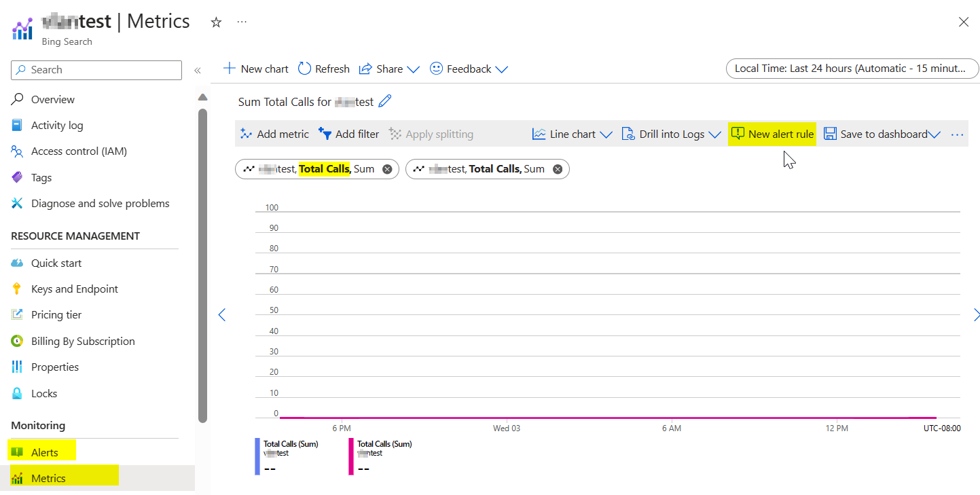This screenshot has width=980, height=495.
Task: Go to previous time range arrow
Action: pos(221,314)
